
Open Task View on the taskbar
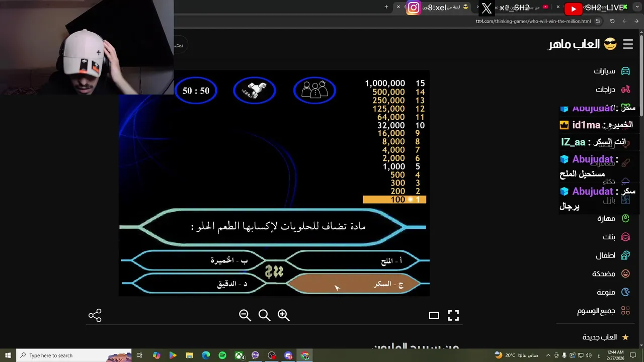point(140,355)
